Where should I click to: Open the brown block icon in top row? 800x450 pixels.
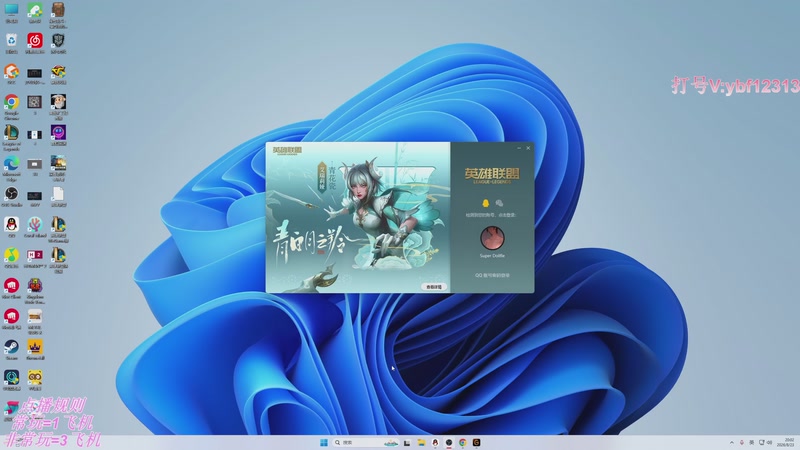(x=58, y=14)
